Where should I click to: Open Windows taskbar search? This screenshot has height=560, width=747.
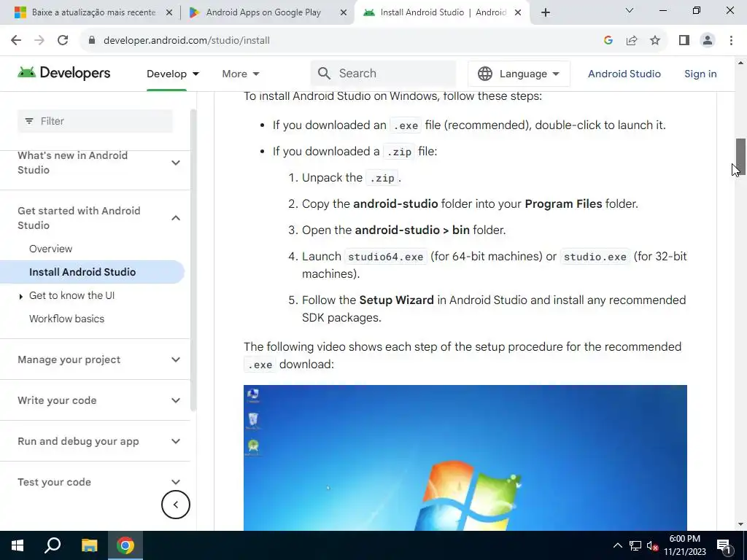tap(53, 545)
